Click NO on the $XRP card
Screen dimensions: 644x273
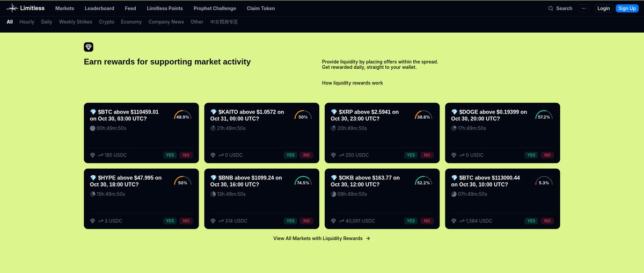(x=427, y=155)
